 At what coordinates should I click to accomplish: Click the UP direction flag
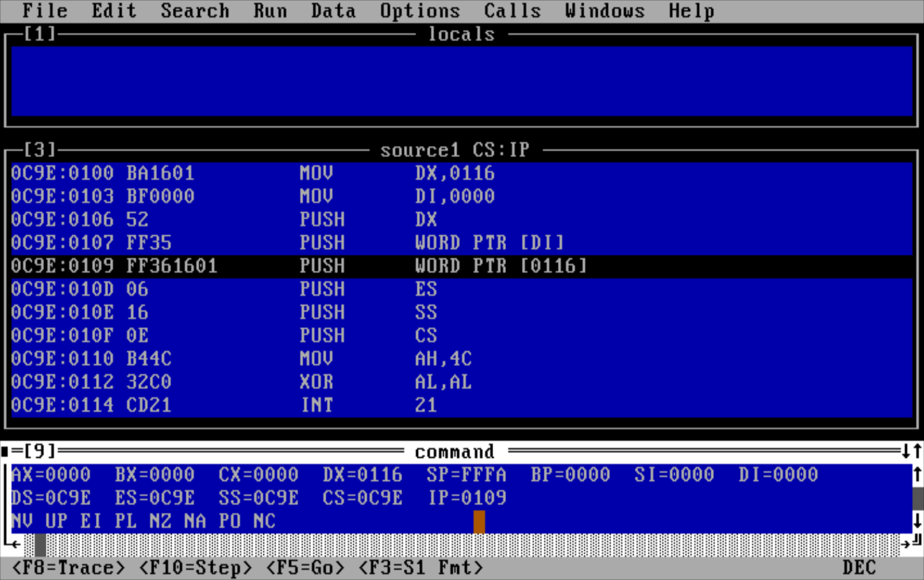coord(57,521)
